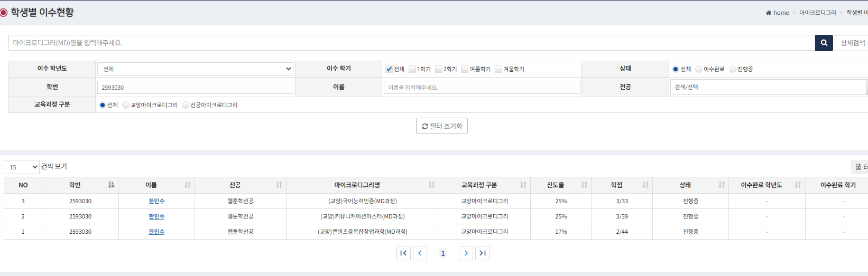Go to previous page arrow
The height and width of the screenshot is (276, 868).
click(x=420, y=253)
